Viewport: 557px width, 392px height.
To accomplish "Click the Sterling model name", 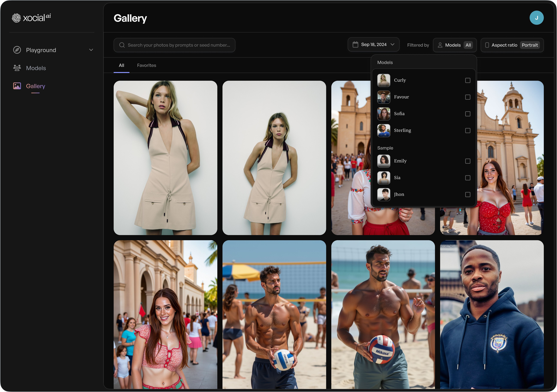I will pos(402,130).
